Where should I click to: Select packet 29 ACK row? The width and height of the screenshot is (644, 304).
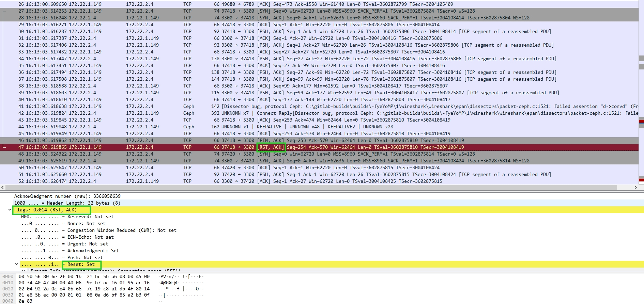[x=319, y=25]
